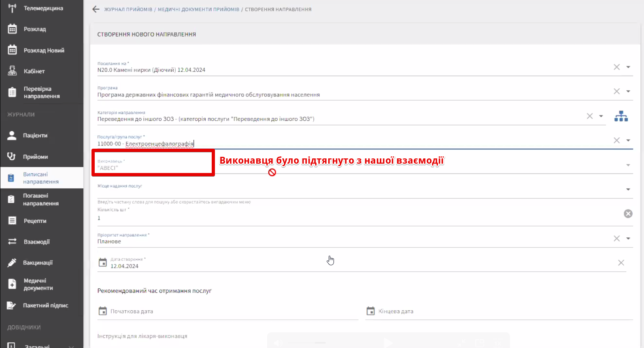Open Рецепти section in sidebar
Image resolution: width=644 pixels, height=348 pixels.
tap(35, 221)
